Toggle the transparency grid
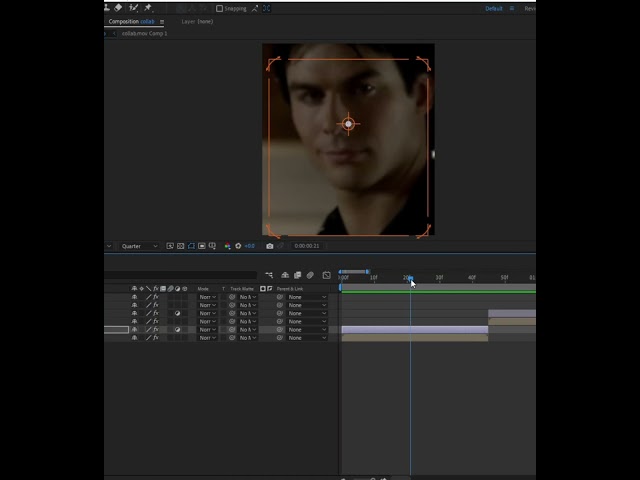Screen dimensions: 640x480 click(x=180, y=246)
